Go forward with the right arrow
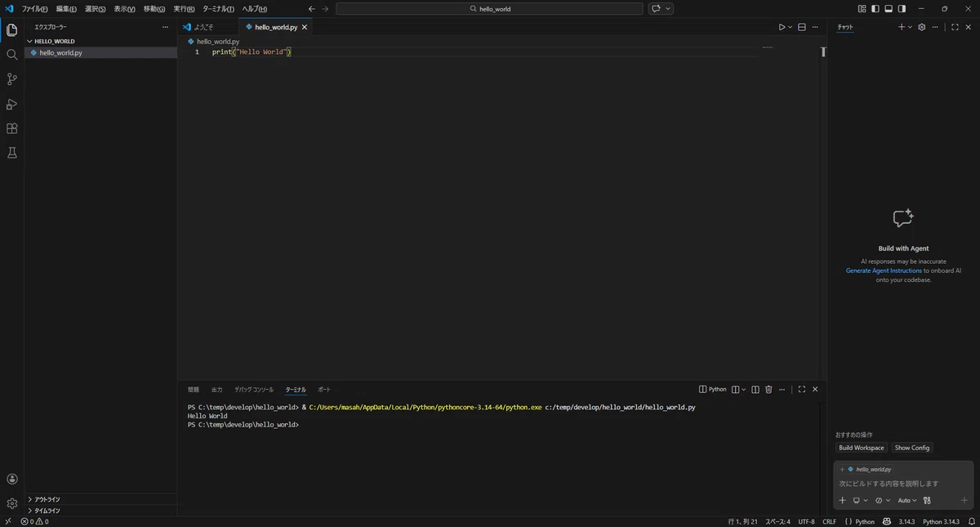This screenshot has height=527, width=980. [325, 9]
